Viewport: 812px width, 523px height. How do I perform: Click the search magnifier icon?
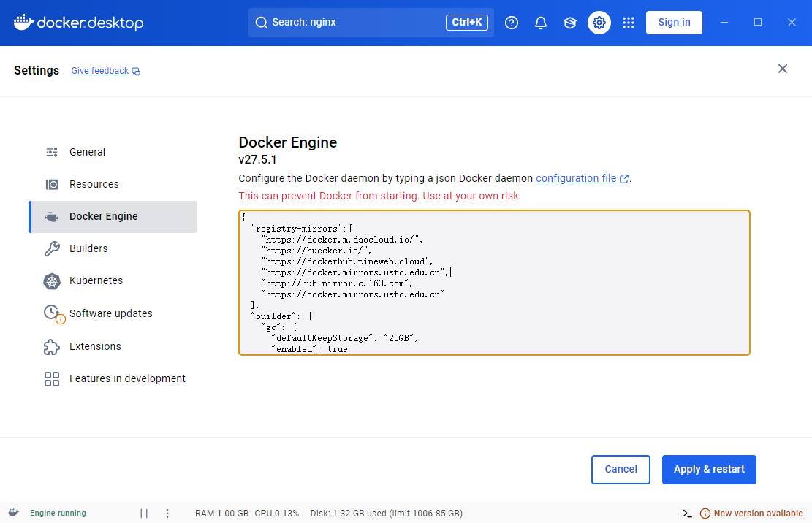(x=262, y=23)
